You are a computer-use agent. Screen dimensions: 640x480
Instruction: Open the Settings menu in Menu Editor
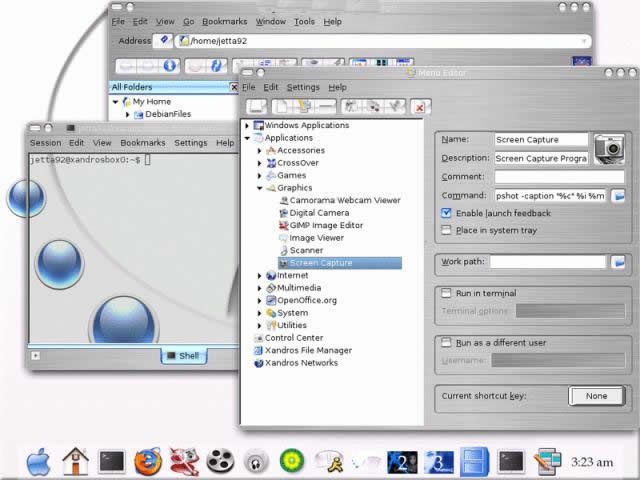click(x=303, y=87)
